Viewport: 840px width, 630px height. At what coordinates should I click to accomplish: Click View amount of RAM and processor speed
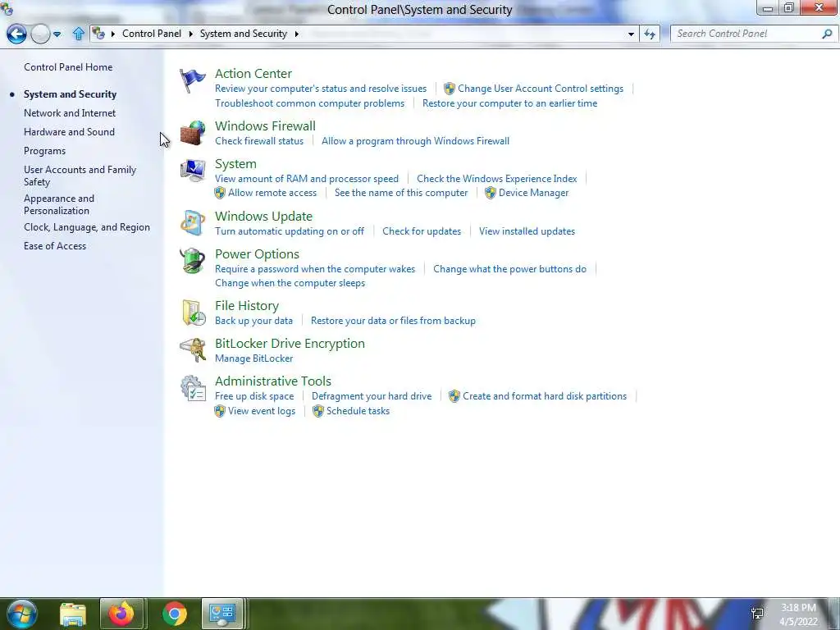[307, 178]
